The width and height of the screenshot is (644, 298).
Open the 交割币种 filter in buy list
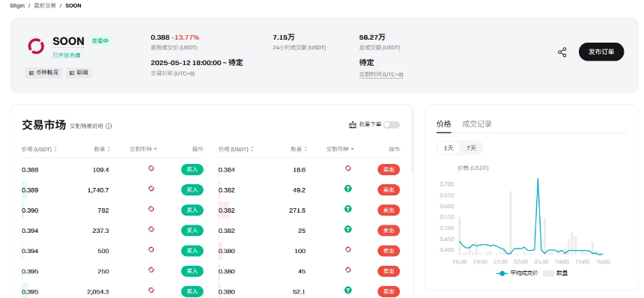coord(144,150)
